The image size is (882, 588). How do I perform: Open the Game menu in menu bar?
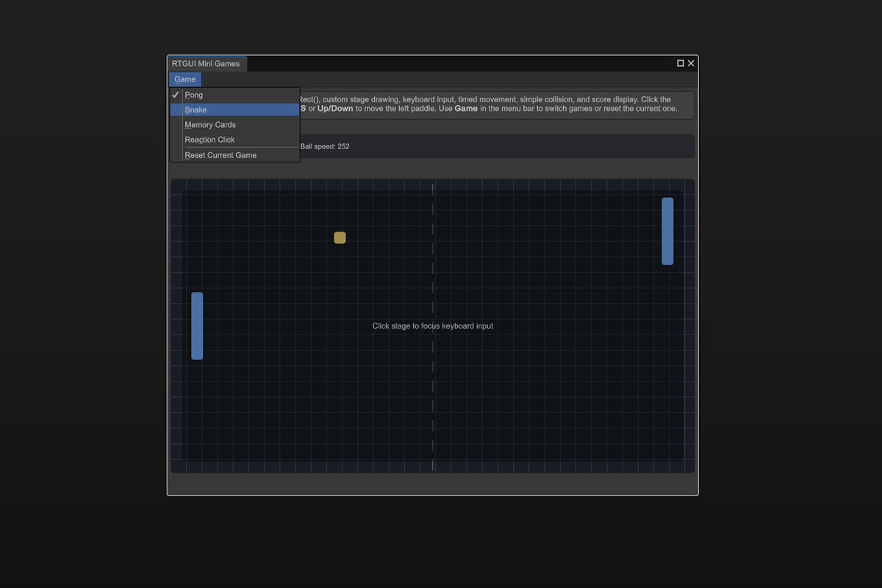click(x=184, y=79)
